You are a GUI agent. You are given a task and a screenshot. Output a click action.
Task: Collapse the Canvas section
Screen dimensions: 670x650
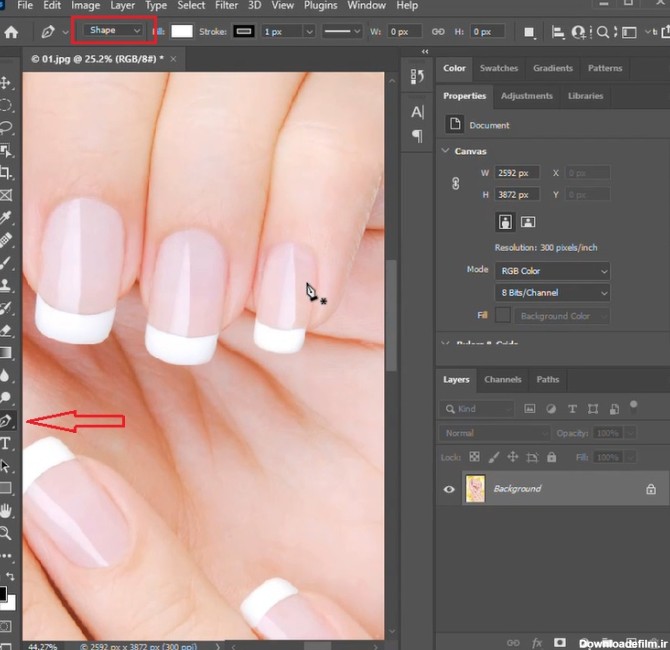pyautogui.click(x=446, y=151)
